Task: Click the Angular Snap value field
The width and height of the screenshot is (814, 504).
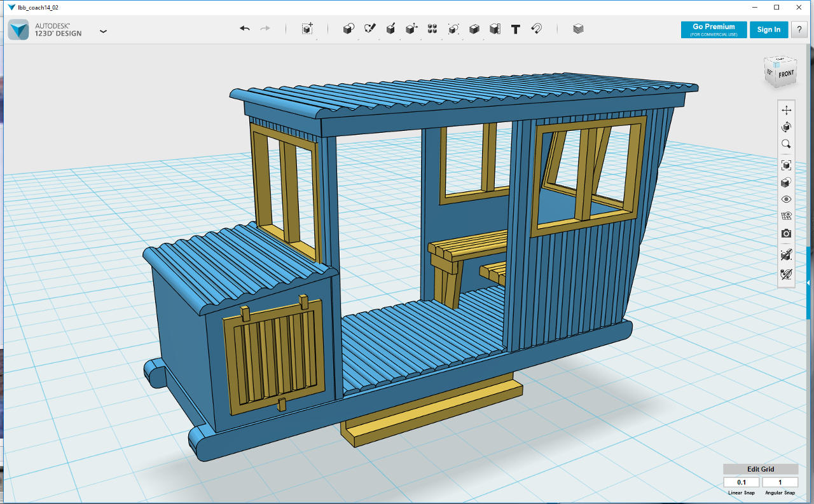Action: click(x=780, y=482)
